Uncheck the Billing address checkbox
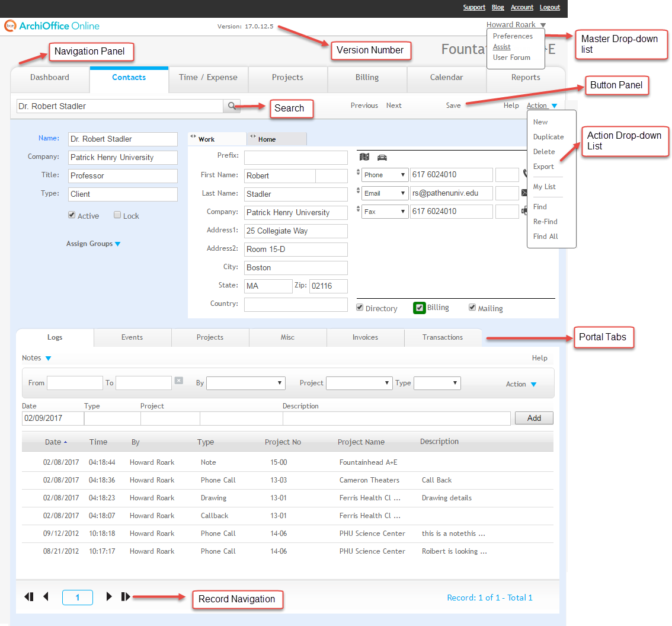 point(420,308)
